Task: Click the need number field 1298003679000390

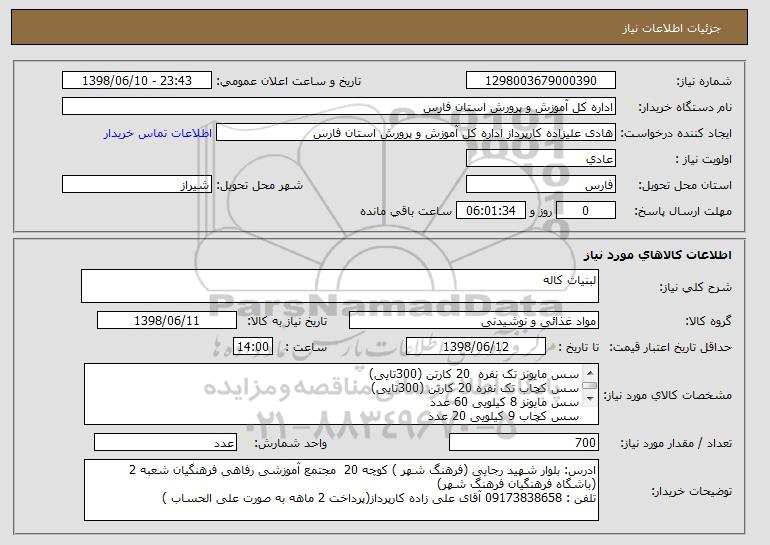Action: tap(541, 81)
